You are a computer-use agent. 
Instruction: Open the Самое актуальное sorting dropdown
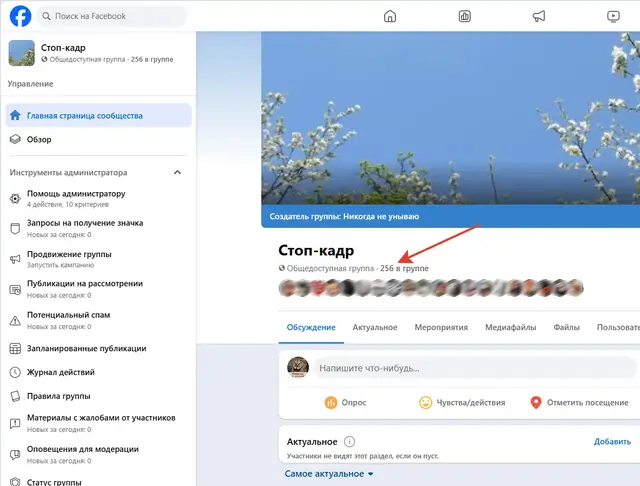[329, 474]
